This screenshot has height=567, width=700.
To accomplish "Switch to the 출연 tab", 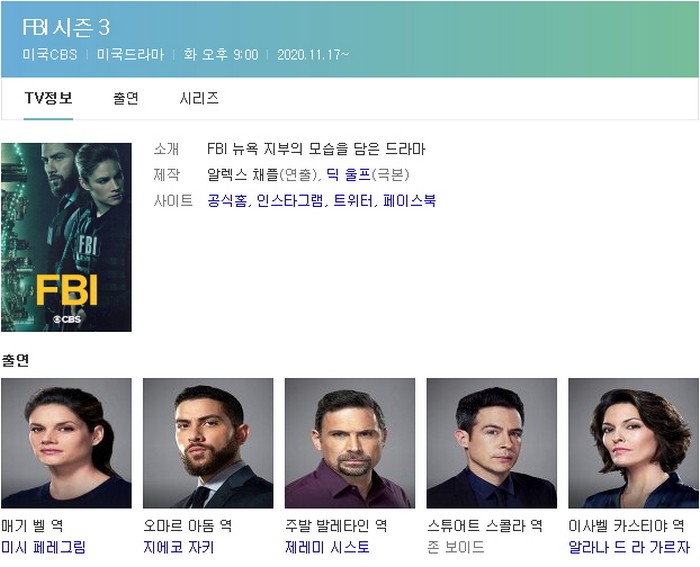I will coord(126,98).
